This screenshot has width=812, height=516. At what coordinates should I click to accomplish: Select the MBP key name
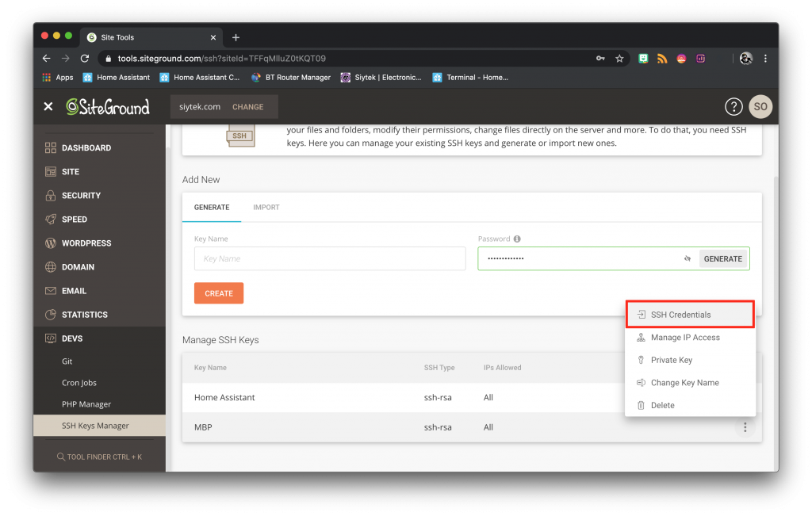(x=203, y=427)
